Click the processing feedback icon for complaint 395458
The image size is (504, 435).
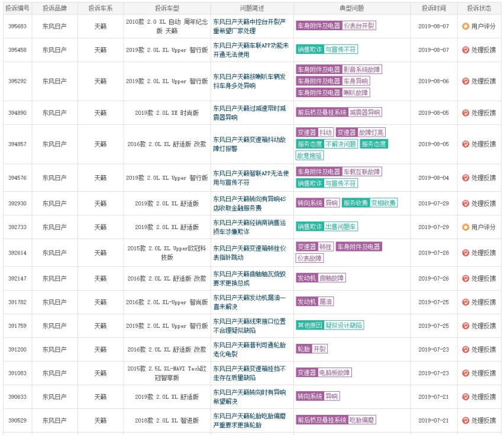click(x=466, y=50)
